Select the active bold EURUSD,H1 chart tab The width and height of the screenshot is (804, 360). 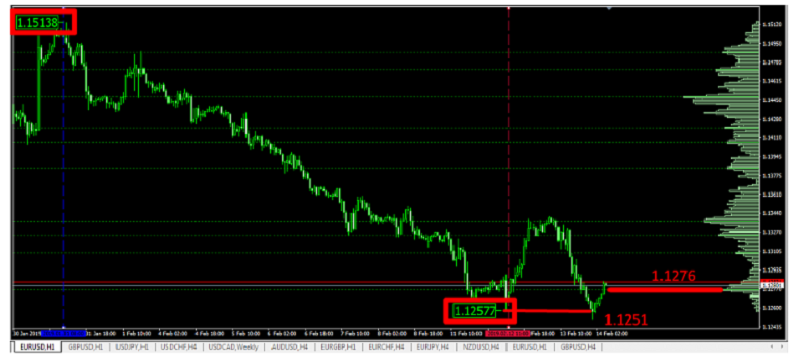pyautogui.click(x=37, y=347)
